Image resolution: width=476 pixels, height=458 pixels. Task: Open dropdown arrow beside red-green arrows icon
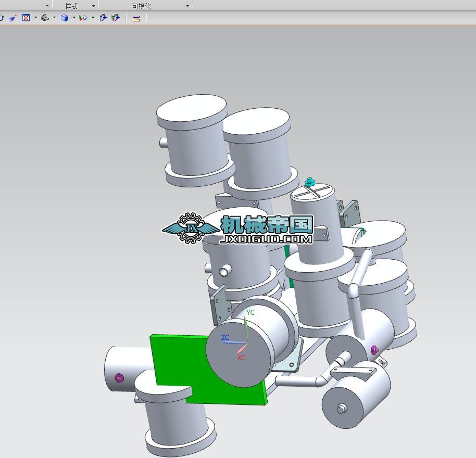point(93,18)
